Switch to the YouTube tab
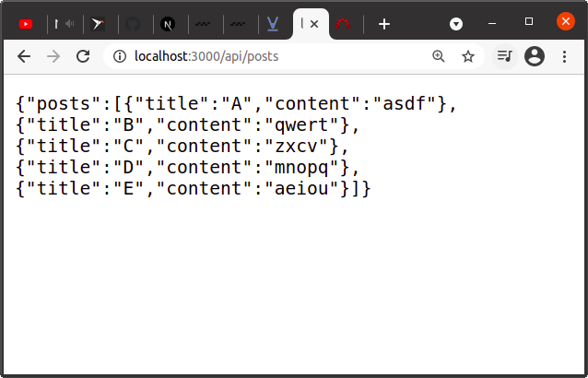 (26, 24)
